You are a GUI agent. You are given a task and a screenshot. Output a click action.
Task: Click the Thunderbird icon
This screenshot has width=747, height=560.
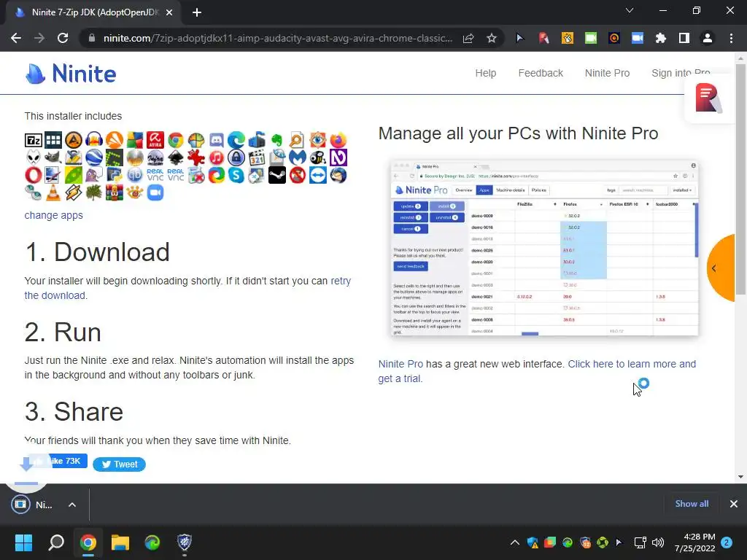tap(338, 175)
